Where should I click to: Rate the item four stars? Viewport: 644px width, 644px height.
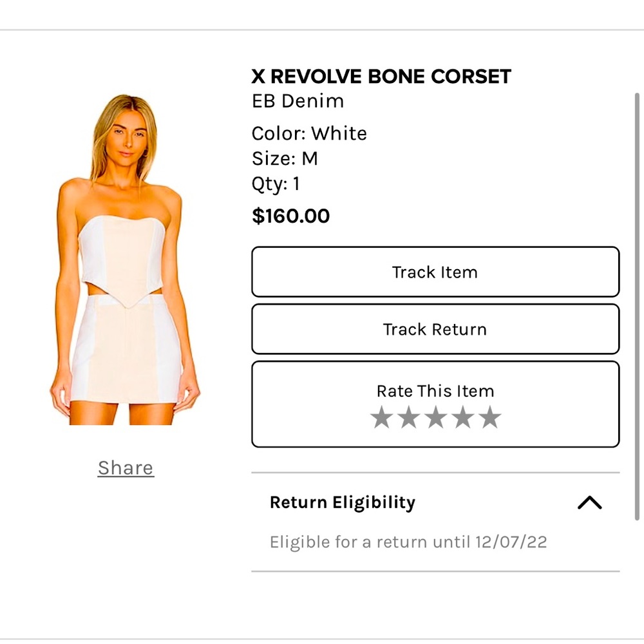pos(463,417)
